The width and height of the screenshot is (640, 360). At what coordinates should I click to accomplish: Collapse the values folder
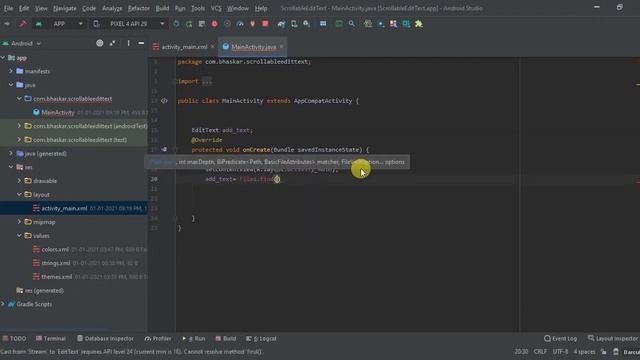(19, 236)
